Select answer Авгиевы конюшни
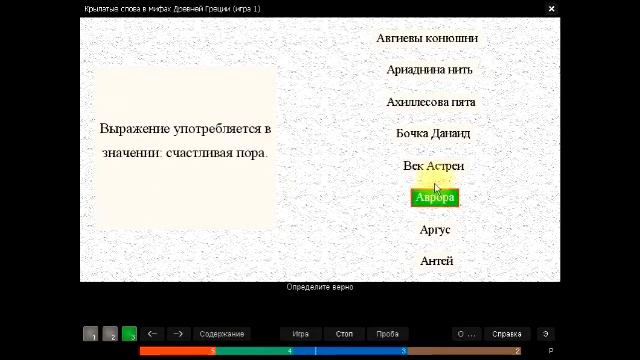The height and width of the screenshot is (360, 640). point(427,38)
